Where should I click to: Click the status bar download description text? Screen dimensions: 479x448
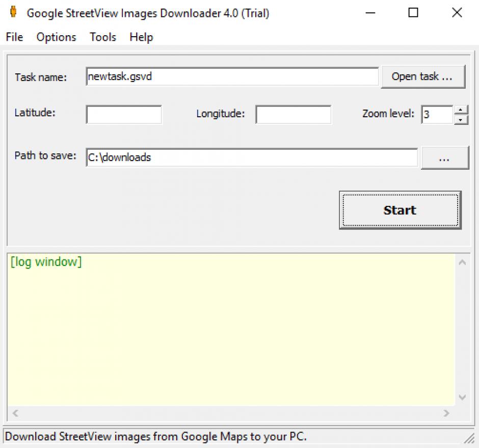pyautogui.click(x=156, y=436)
